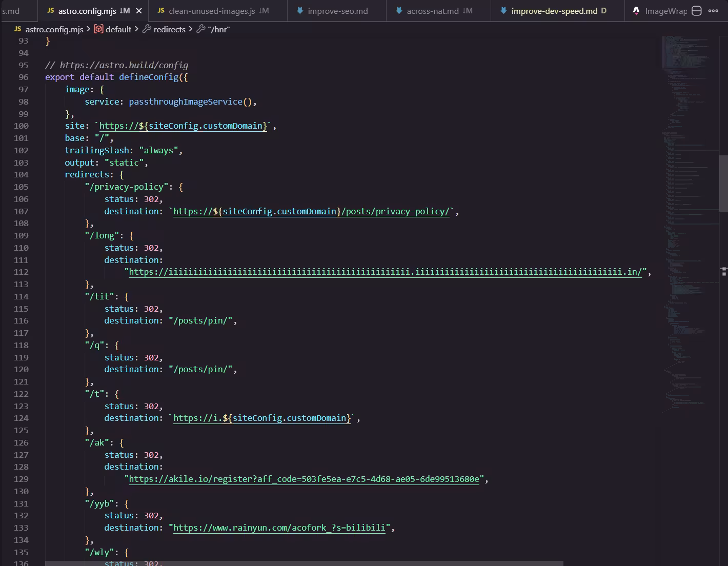Image resolution: width=728 pixels, height=566 pixels.
Task: Open the across-nat.md tab
Action: click(x=432, y=11)
